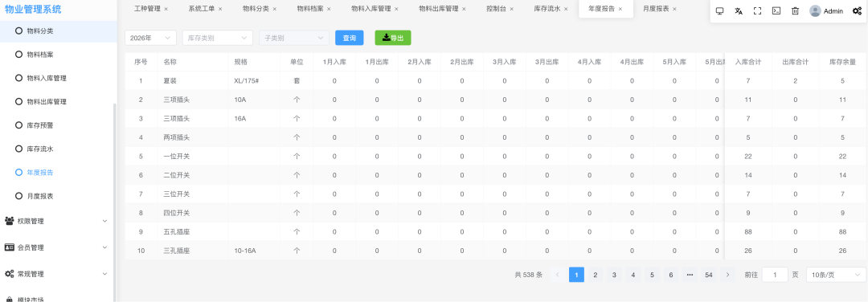Image resolution: width=868 pixels, height=302 pixels.
Task: Open the 库存类别 dropdown
Action: click(x=218, y=38)
